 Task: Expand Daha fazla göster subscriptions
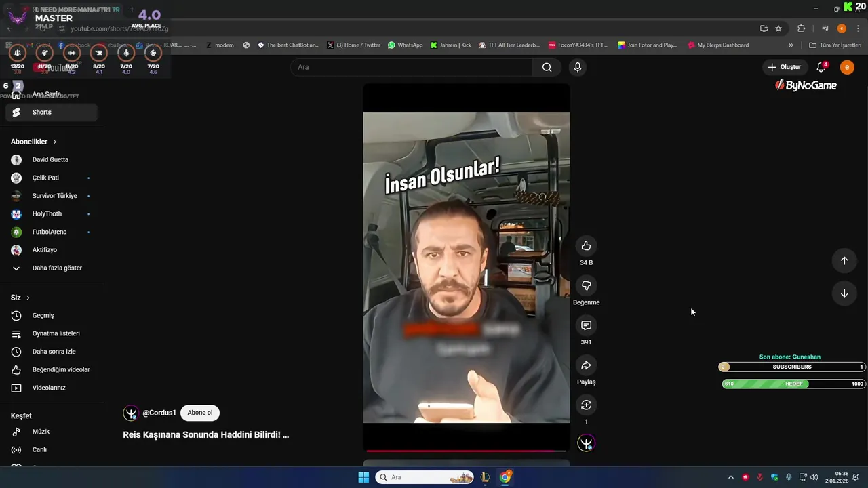52,268
